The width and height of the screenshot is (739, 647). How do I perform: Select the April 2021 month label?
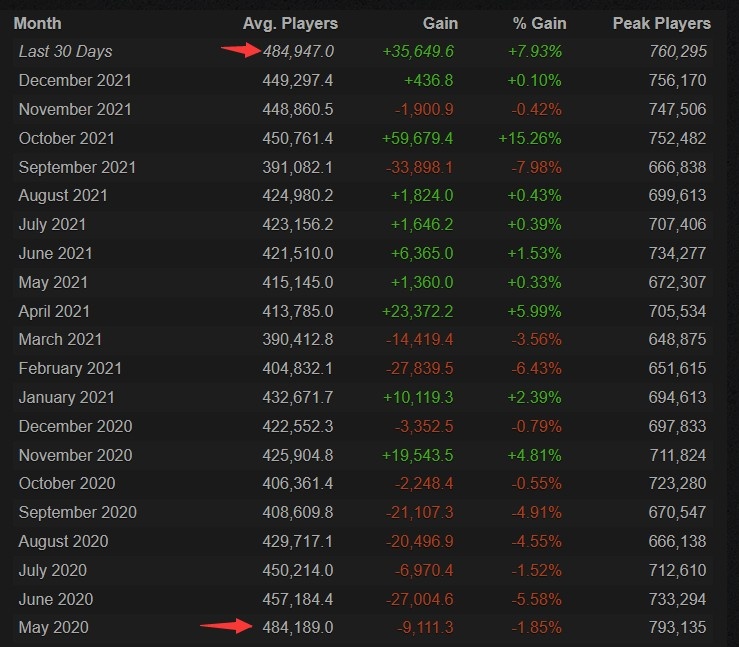click(54, 311)
